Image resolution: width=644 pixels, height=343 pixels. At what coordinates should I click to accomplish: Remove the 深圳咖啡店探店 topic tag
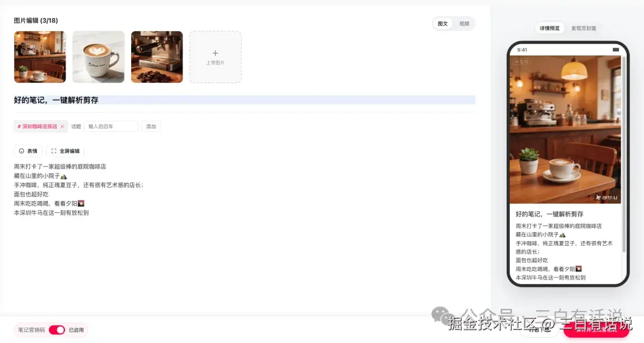(x=62, y=126)
